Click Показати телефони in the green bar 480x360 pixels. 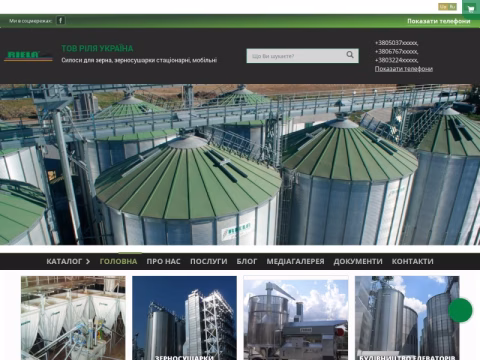click(439, 21)
